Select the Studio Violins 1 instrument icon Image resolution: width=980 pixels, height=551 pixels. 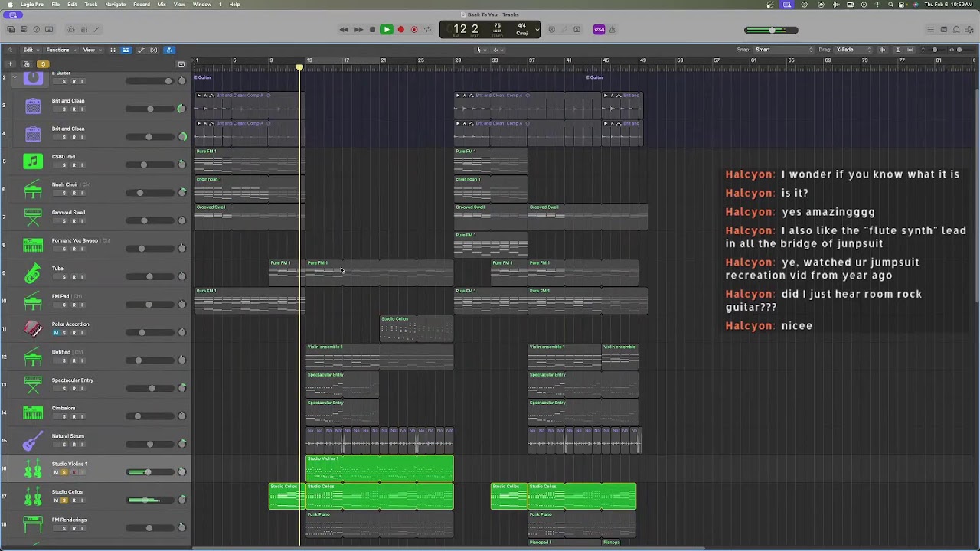(x=33, y=469)
